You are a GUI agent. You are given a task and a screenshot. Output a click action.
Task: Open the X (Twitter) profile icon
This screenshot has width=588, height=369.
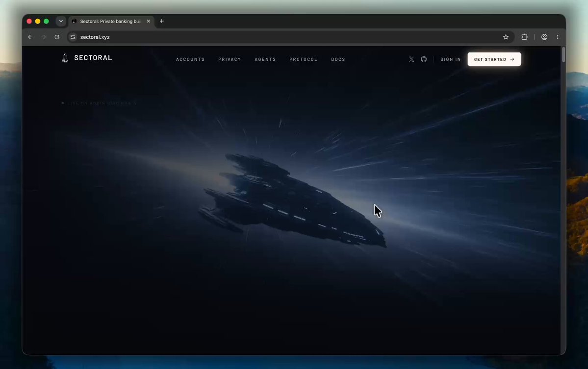[x=411, y=59]
